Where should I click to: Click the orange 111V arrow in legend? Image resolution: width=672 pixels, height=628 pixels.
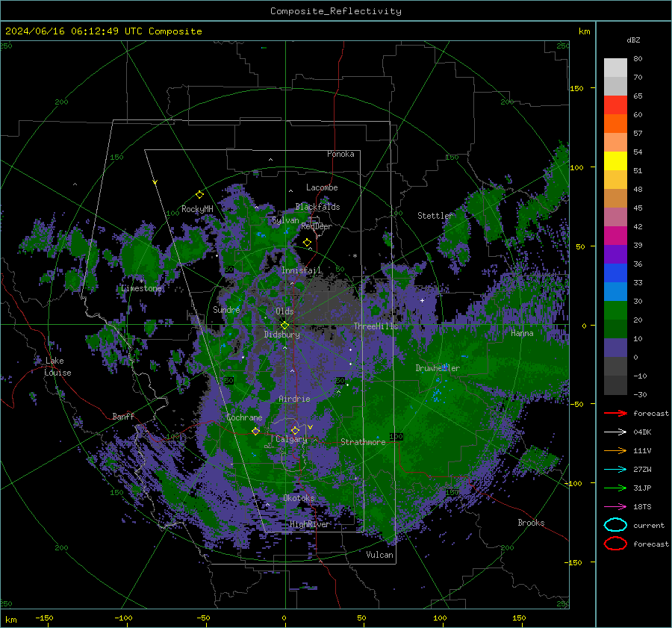(615, 450)
